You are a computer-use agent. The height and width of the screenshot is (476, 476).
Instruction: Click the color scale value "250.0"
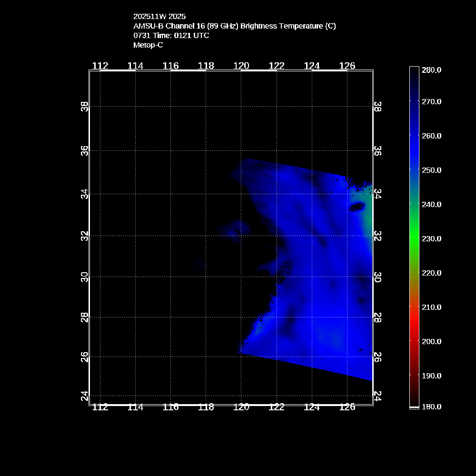point(431,170)
